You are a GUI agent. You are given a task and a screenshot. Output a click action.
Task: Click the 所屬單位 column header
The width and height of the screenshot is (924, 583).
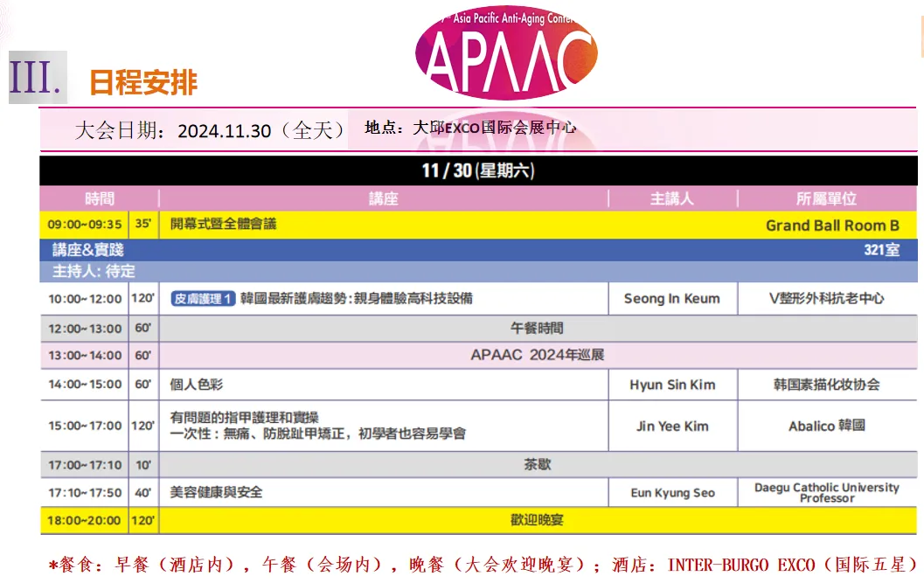[x=827, y=198]
